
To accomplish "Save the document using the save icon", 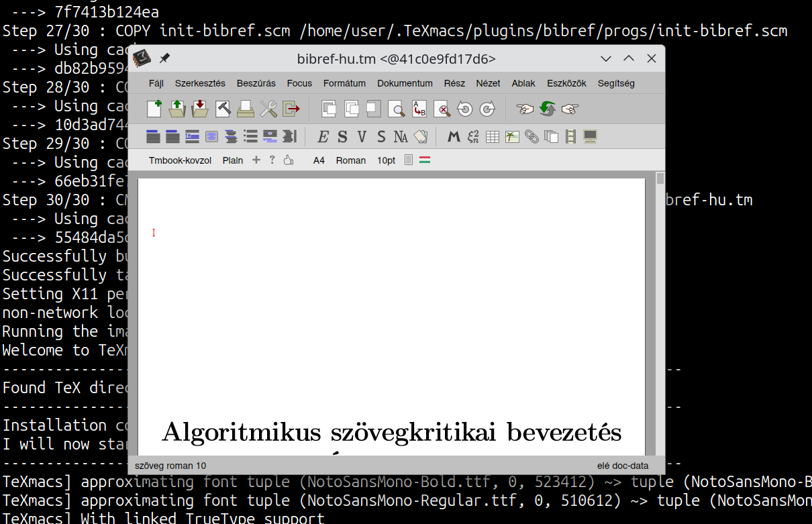I will coord(200,109).
